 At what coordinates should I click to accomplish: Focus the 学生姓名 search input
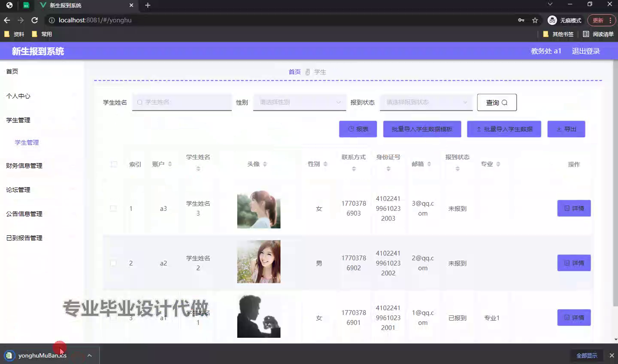pyautogui.click(x=182, y=102)
